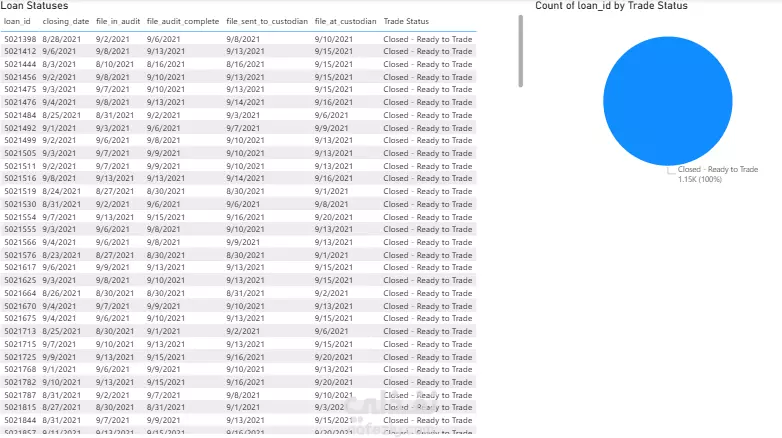Select loan_id cell 5021476
The width and height of the screenshot is (782, 438).
(20, 102)
